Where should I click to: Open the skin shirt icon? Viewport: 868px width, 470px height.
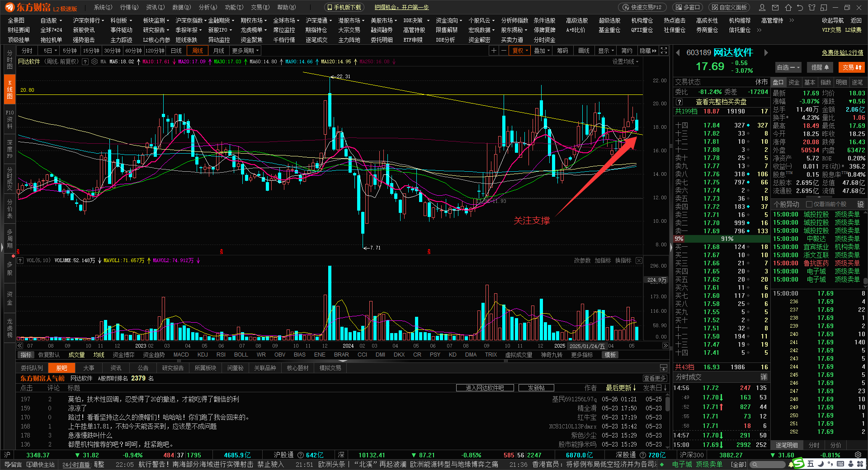[812, 8]
